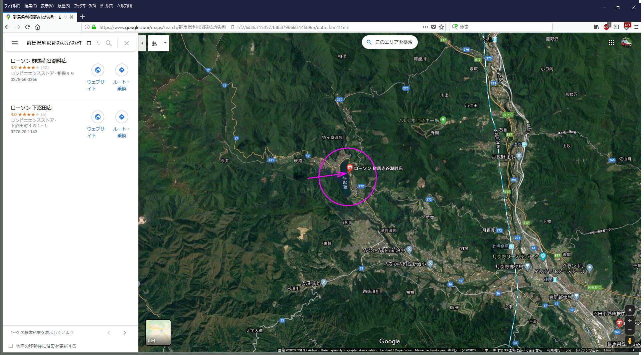This screenshot has width=644, height=355.
Task: Open the 履歴 menu
Action: pos(64,6)
